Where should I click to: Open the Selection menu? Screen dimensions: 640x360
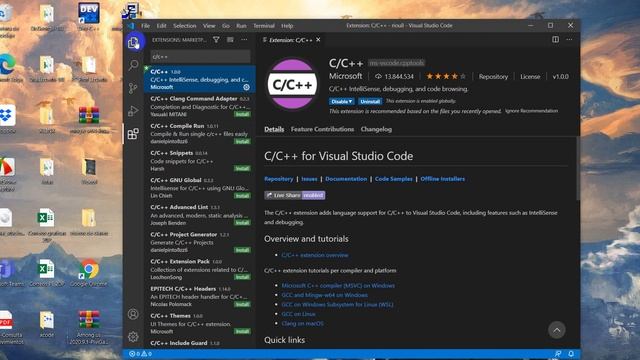184,26
